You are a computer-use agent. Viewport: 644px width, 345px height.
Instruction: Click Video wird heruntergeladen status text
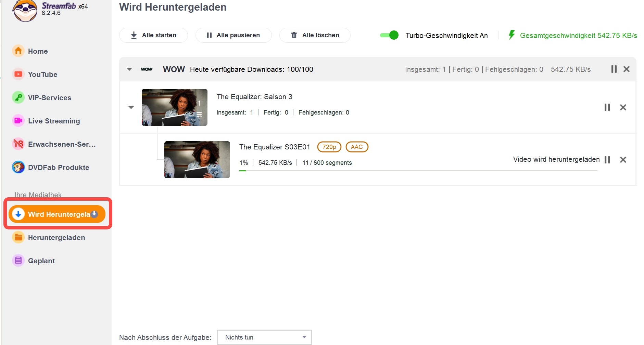[x=556, y=159]
